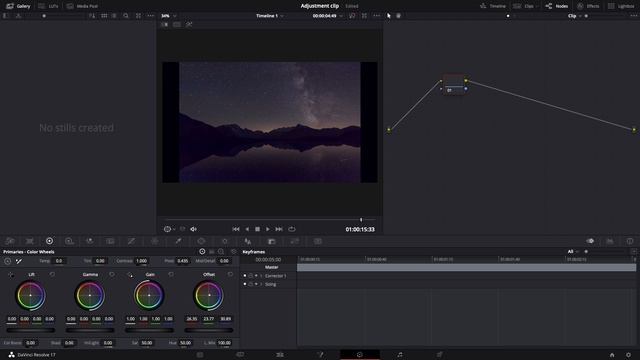Pick white point beside Gain
Image resolution: width=640 pixels, height=360 pixels.
point(130,275)
